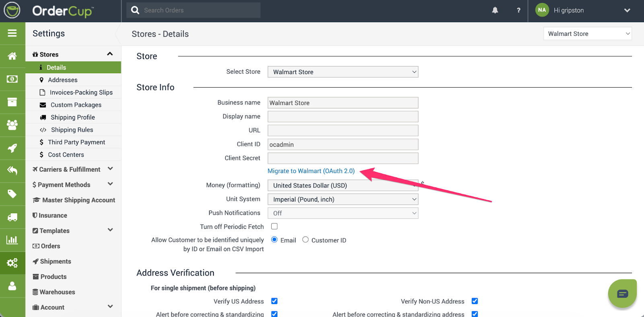The image size is (644, 317).
Task: Enable Turn off Periodic Fetch checkbox
Action: coord(275,226)
